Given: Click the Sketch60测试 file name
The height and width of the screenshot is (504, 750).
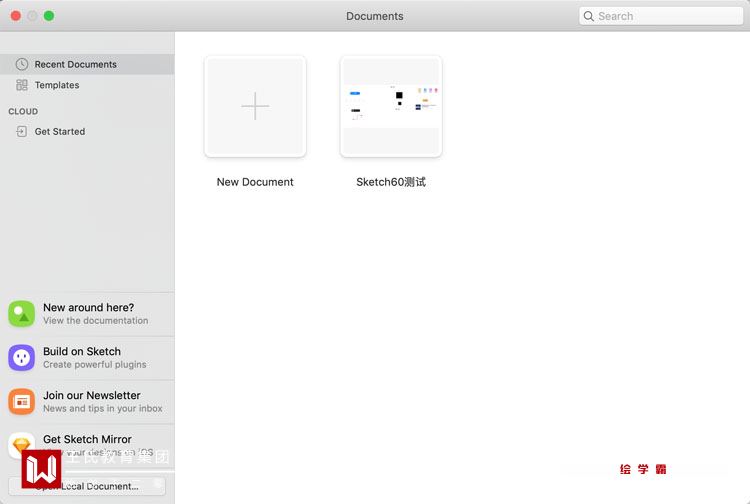Looking at the screenshot, I should pyautogui.click(x=391, y=182).
